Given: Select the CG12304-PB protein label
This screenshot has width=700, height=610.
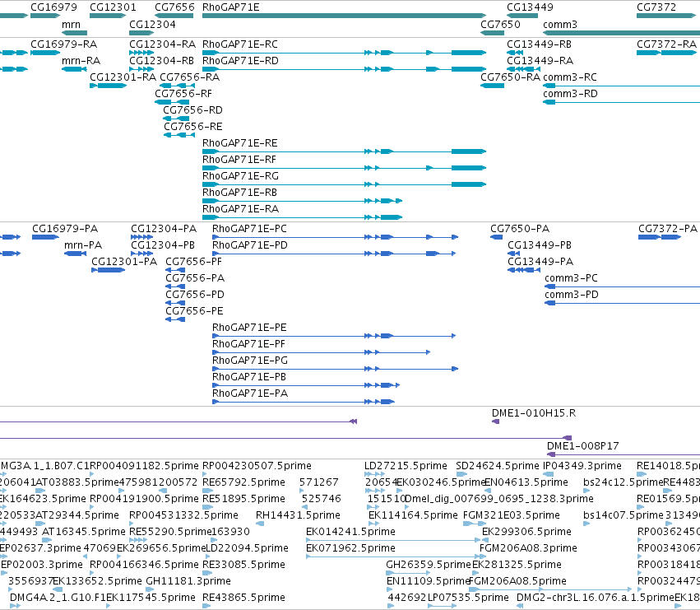Looking at the screenshot, I should [x=163, y=245].
